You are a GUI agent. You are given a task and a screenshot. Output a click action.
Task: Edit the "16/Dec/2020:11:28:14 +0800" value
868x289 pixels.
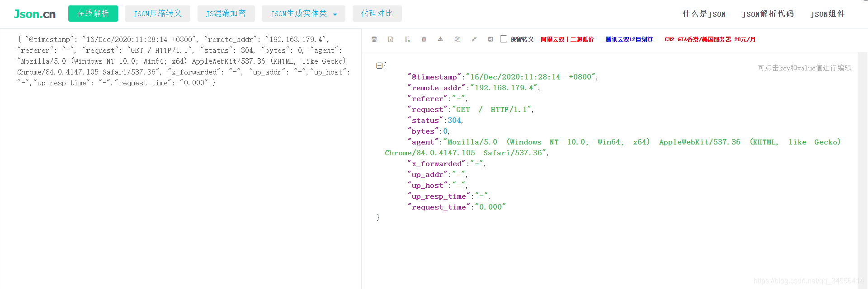531,77
